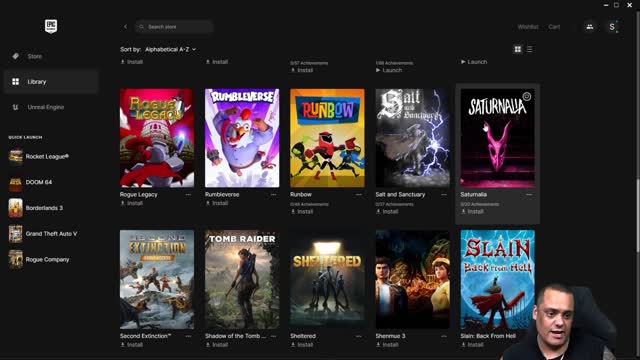Open Shadow of the Tomb Raider options menu
Image resolution: width=640 pixels, height=360 pixels.
click(x=273, y=336)
